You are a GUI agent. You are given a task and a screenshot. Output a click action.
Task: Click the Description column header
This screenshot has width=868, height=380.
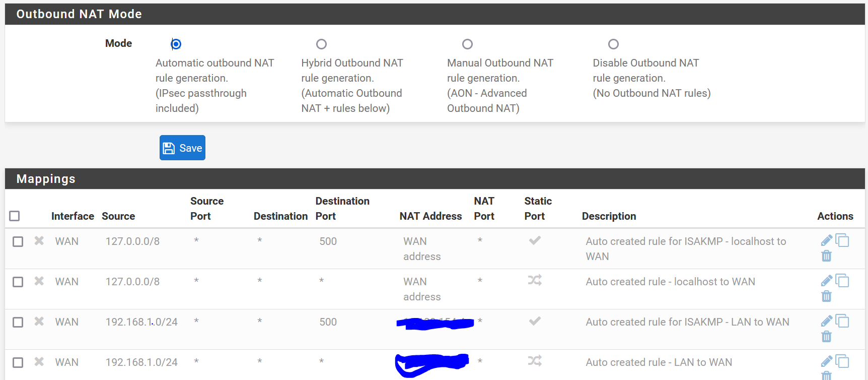pyautogui.click(x=609, y=216)
